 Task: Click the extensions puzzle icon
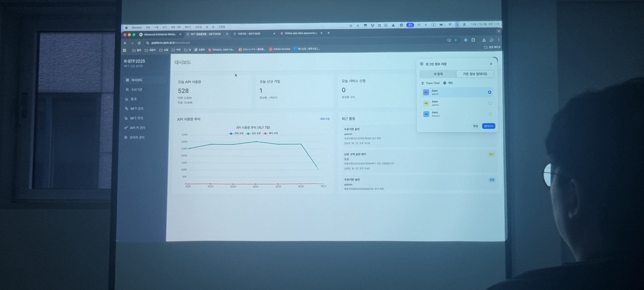click(473, 40)
